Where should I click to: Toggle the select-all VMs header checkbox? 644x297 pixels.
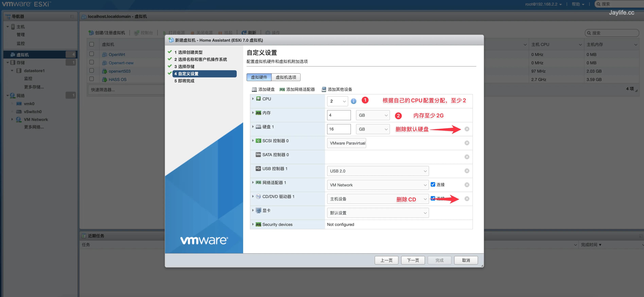tap(91, 44)
